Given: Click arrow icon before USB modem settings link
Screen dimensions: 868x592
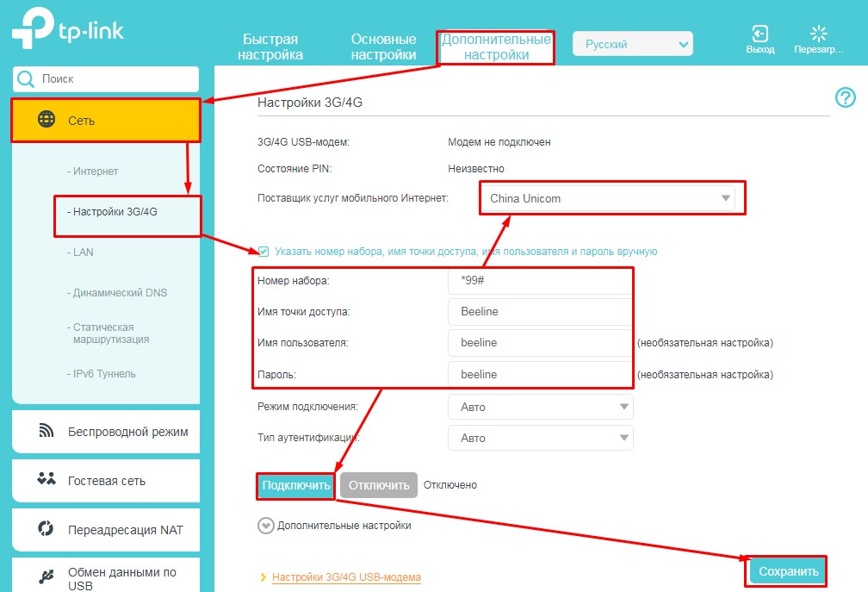Looking at the screenshot, I should (x=263, y=577).
